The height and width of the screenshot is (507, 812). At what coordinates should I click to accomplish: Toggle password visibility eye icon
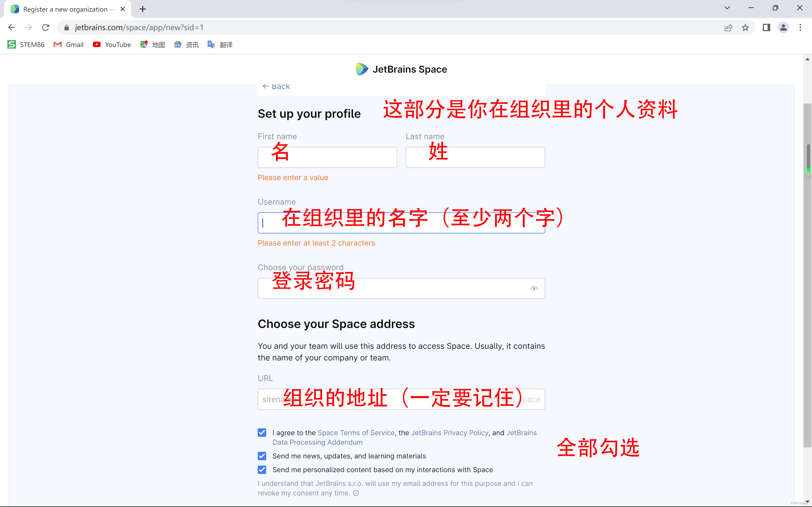pyautogui.click(x=534, y=288)
